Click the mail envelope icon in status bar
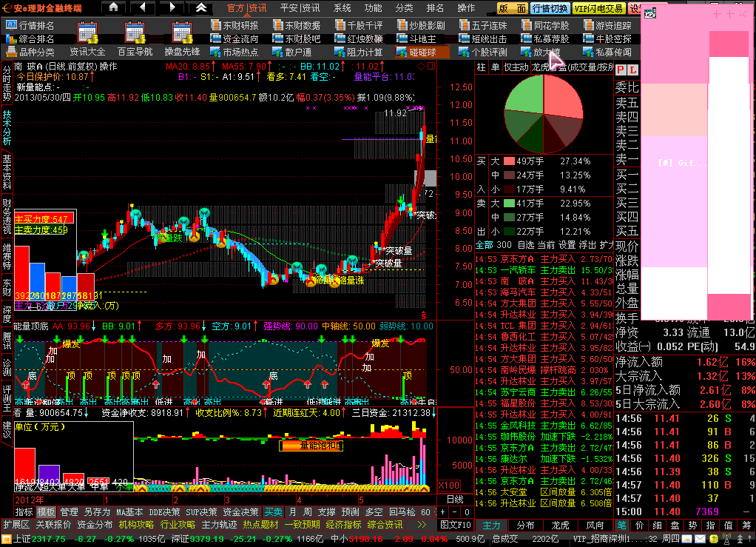756x547 pixels. pos(700,539)
